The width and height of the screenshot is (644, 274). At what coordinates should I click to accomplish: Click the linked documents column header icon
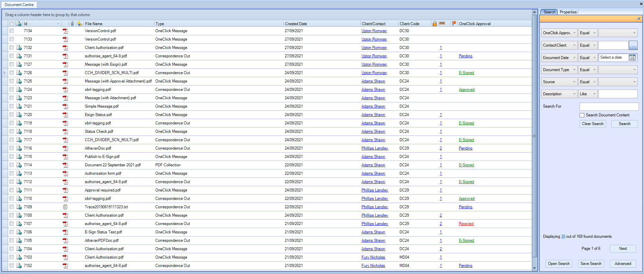(442, 23)
